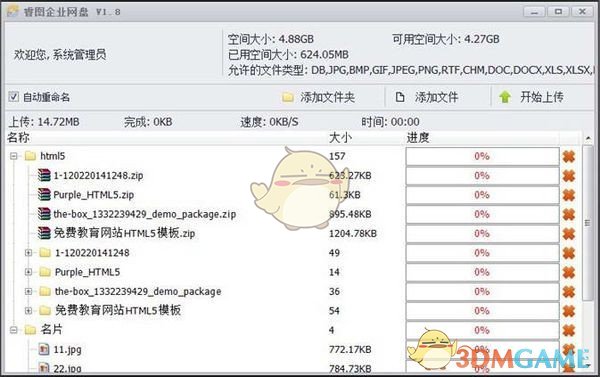Click the 免费教育网站HTML5模板 folder icon
This screenshot has height=377, width=600.
click(45, 310)
